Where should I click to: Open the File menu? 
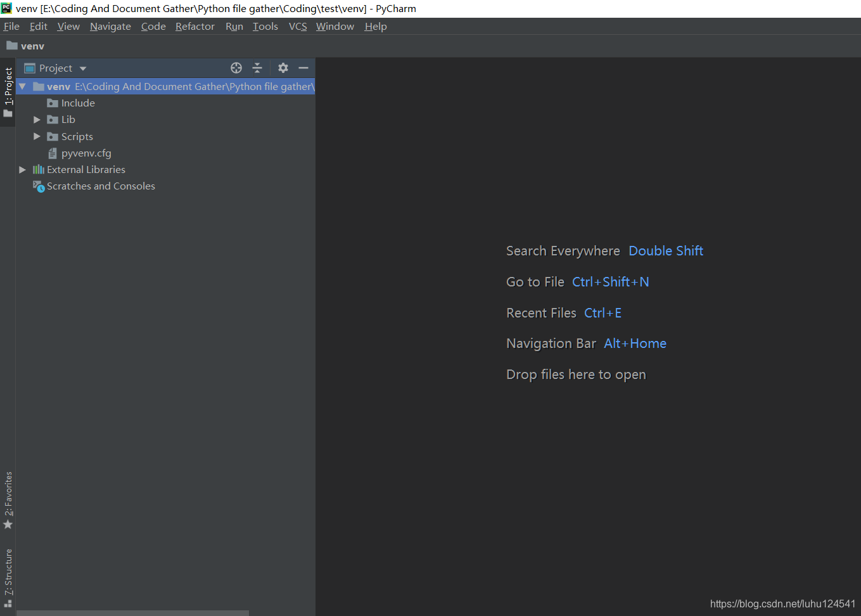11,27
